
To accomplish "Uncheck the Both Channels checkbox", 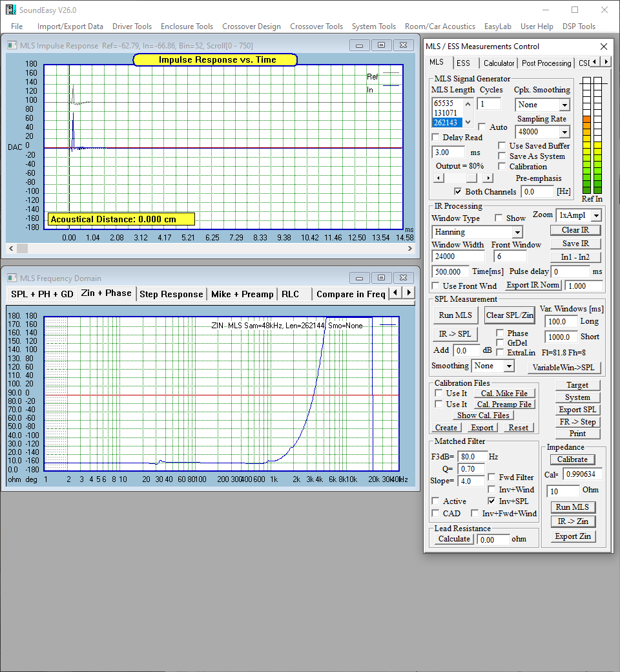I will point(458,192).
